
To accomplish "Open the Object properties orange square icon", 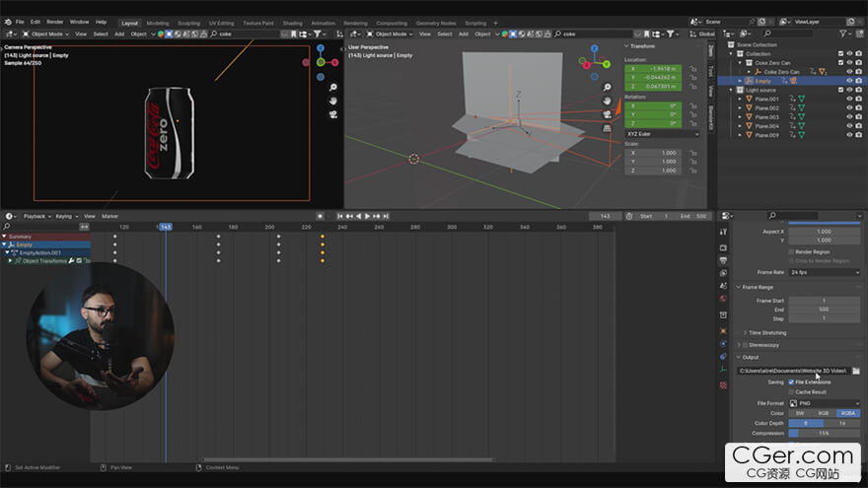I will coord(723,331).
